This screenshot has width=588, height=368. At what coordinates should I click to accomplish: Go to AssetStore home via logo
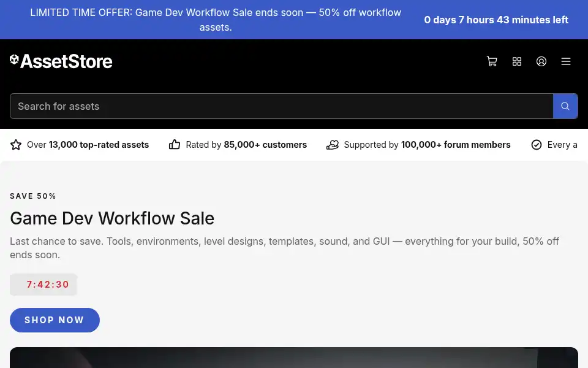(x=61, y=61)
